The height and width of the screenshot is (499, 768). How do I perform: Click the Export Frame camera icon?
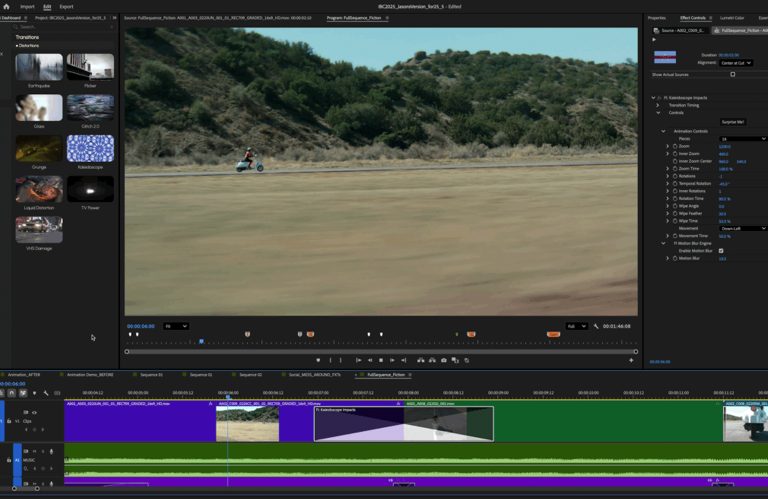click(444, 360)
